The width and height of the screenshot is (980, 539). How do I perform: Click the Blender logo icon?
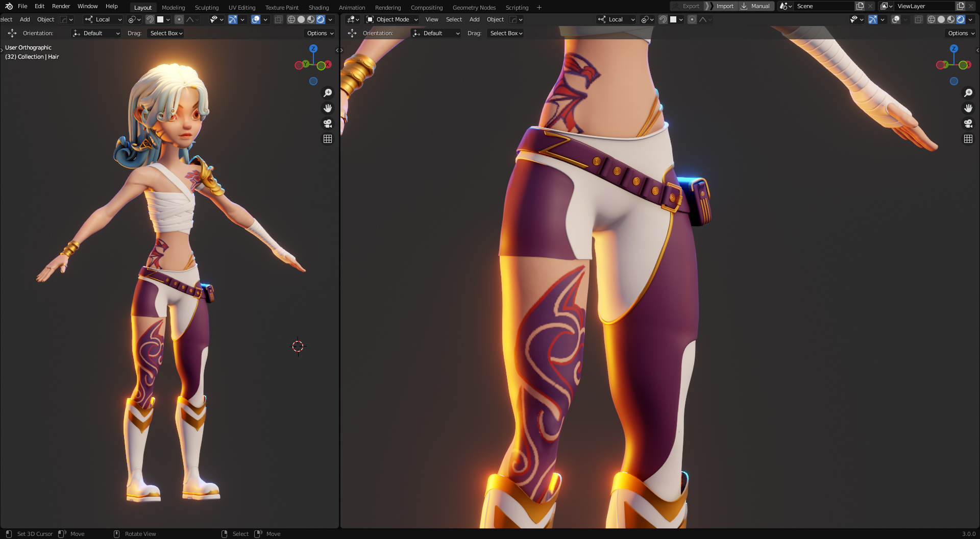click(9, 6)
